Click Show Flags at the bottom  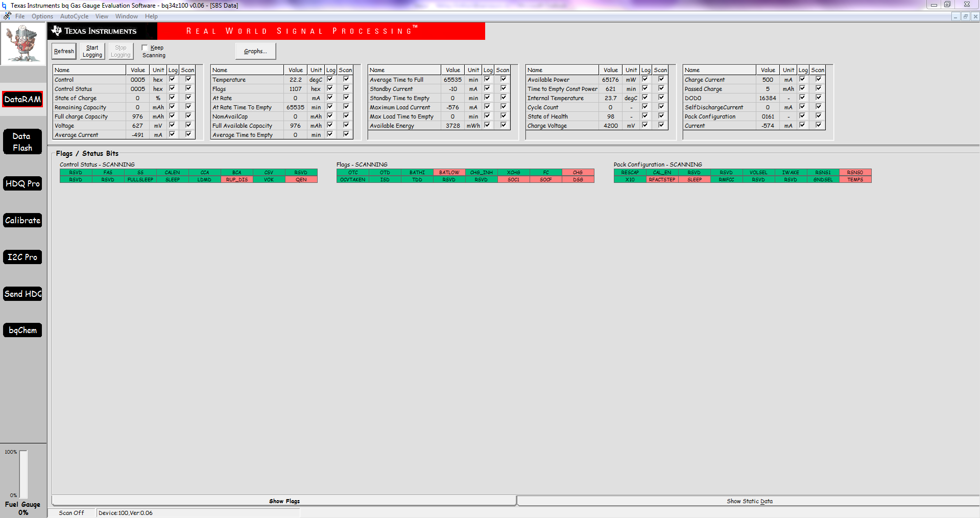click(284, 501)
